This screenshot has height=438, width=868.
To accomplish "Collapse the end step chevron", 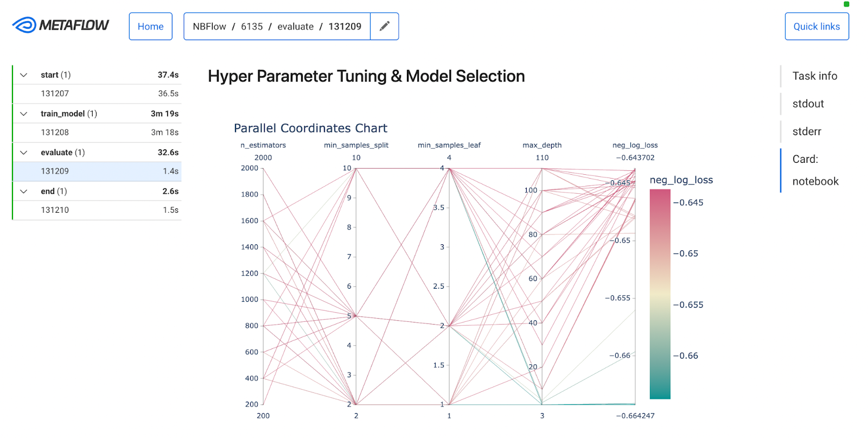I will pos(24,191).
